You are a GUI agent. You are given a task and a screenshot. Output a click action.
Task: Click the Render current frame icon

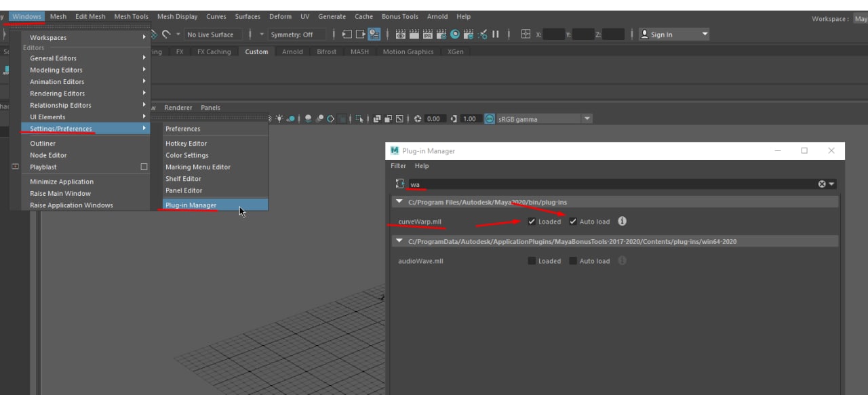tap(414, 35)
